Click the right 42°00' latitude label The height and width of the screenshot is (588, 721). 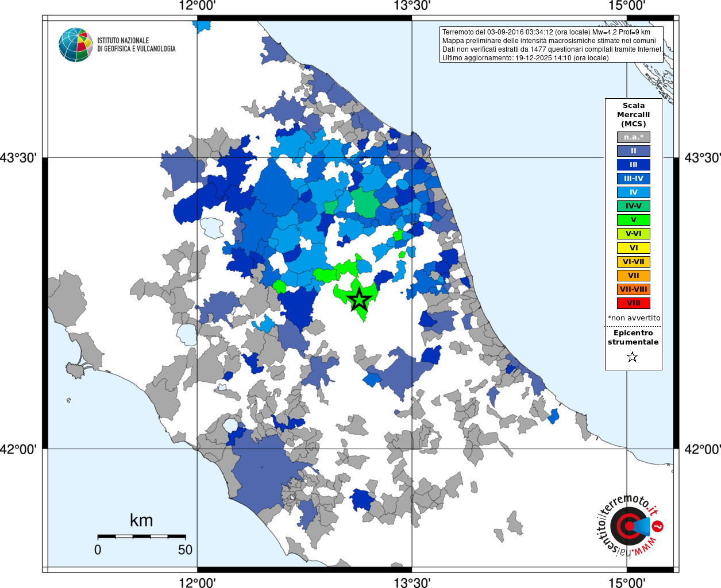(x=703, y=449)
